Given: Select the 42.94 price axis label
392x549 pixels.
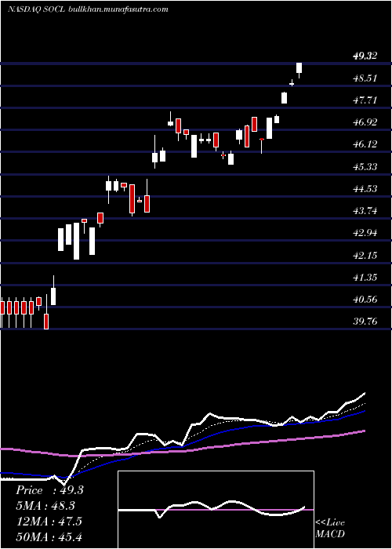Looking at the screenshot, I should click(365, 233).
